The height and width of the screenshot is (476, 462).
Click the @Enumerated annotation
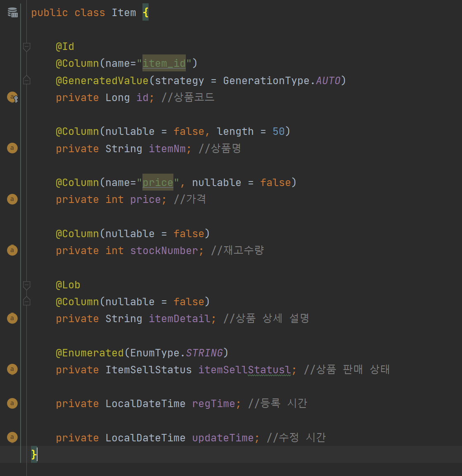point(90,353)
